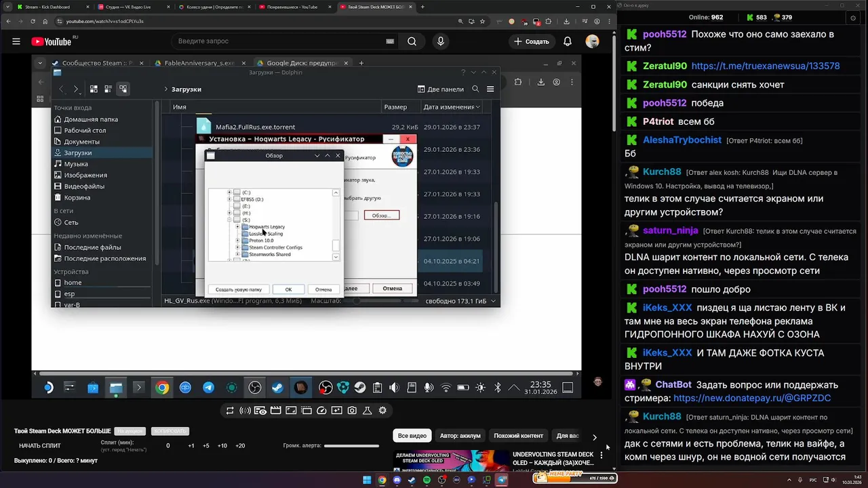The height and width of the screenshot is (488, 868).
Task: Expand Steam Controller Configs folder node
Action: pos(237,247)
